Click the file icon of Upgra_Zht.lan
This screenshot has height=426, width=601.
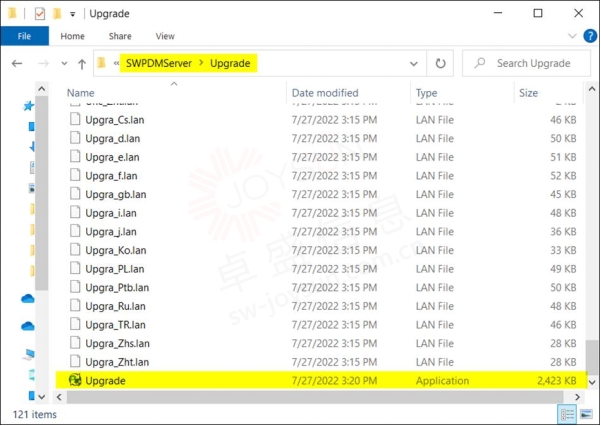click(x=75, y=362)
